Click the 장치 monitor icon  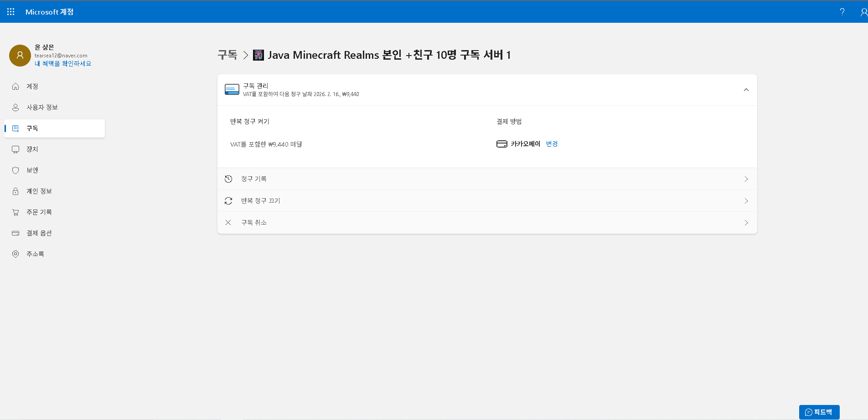(15, 149)
